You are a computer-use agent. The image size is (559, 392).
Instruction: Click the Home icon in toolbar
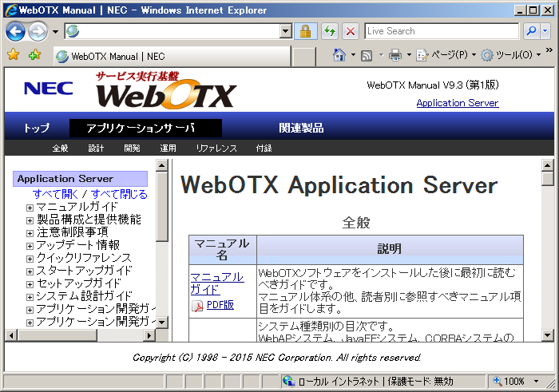[339, 55]
